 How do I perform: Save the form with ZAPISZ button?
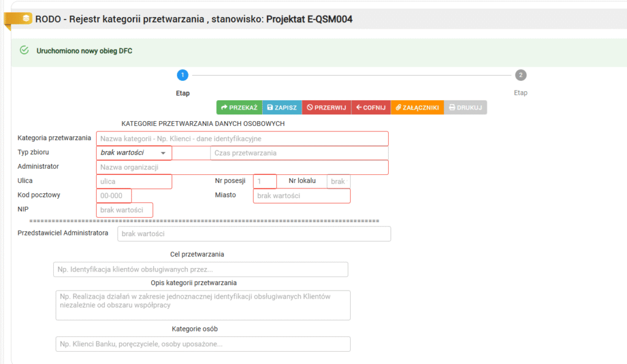(x=282, y=108)
